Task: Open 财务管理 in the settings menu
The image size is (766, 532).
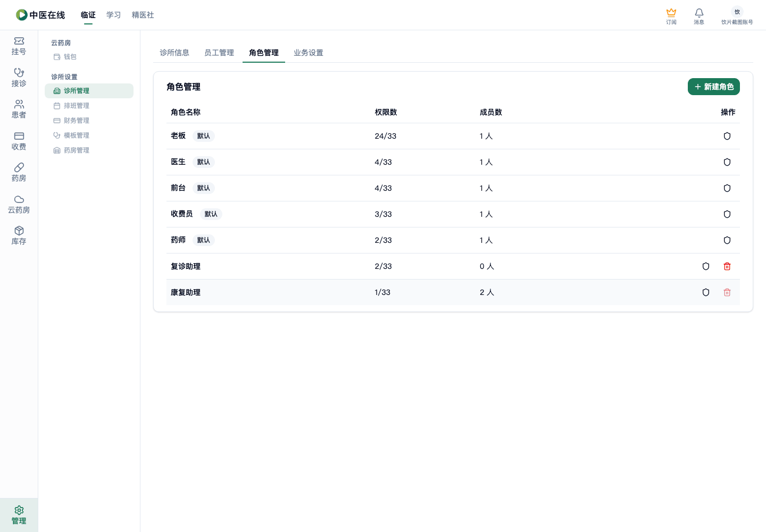Action: 89,121
